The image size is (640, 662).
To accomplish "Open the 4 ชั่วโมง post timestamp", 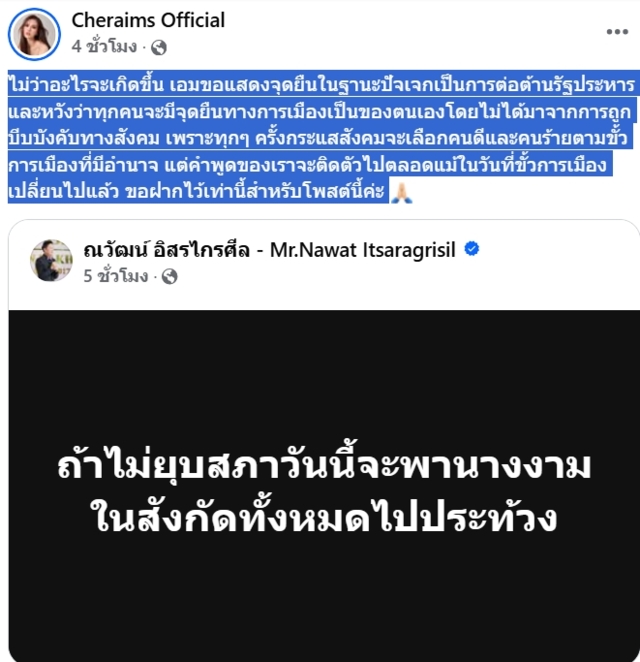I will click(x=104, y=46).
